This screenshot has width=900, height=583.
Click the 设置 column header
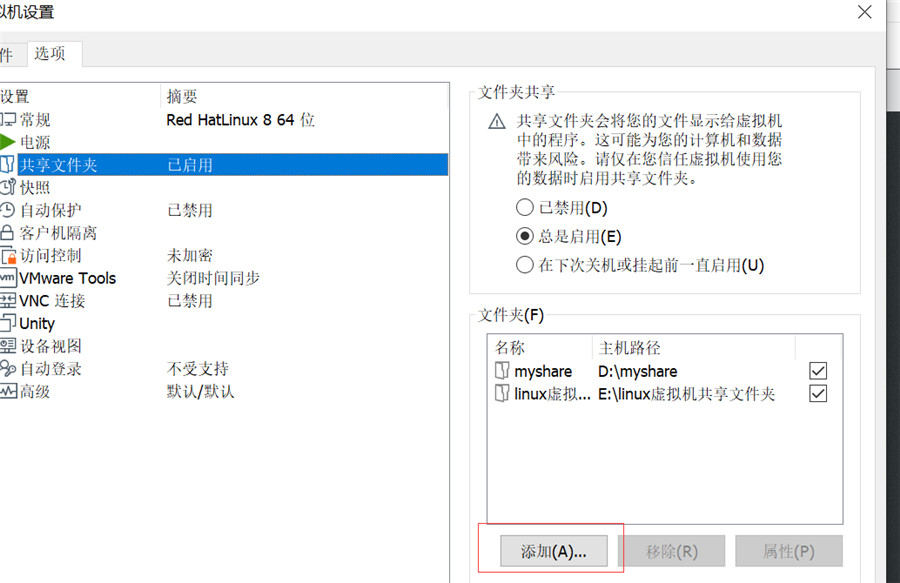[80, 96]
